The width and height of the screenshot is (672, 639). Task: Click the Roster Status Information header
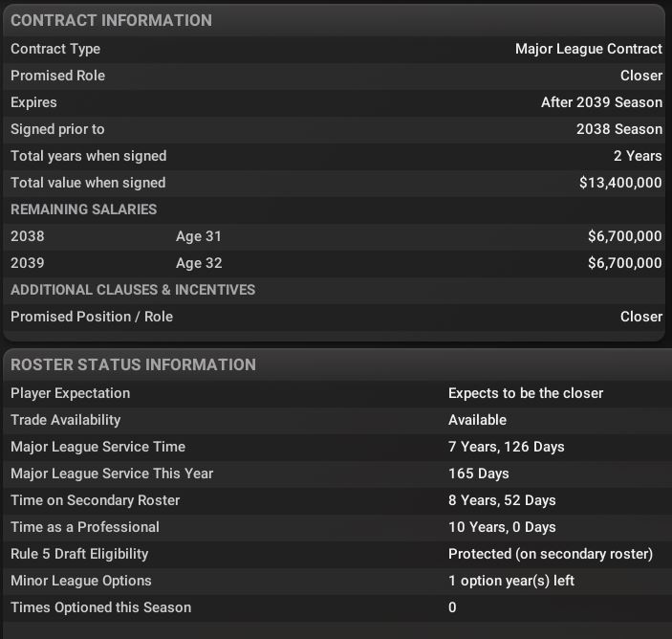pos(133,364)
